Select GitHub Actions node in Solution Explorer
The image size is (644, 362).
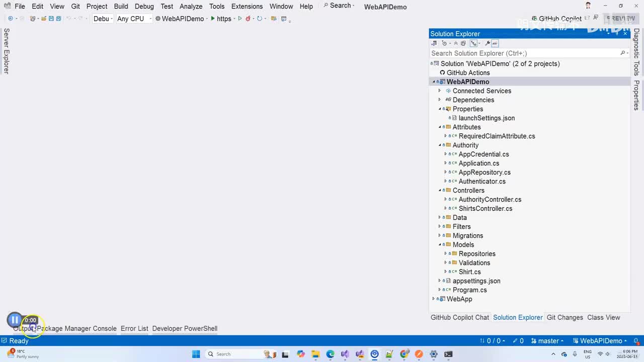pos(468,73)
